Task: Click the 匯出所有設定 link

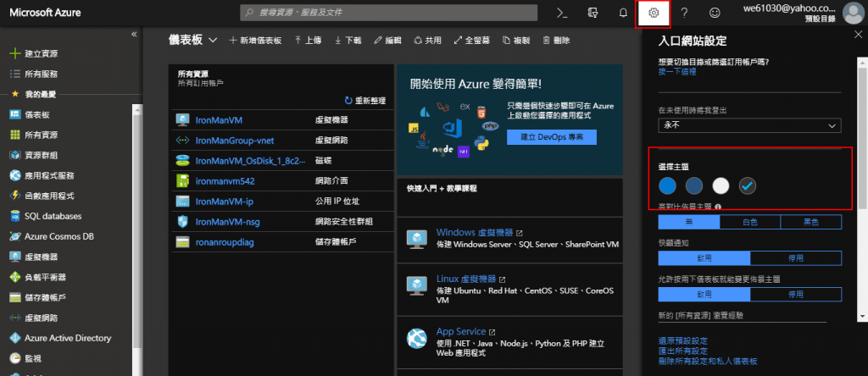Action: 682,351
